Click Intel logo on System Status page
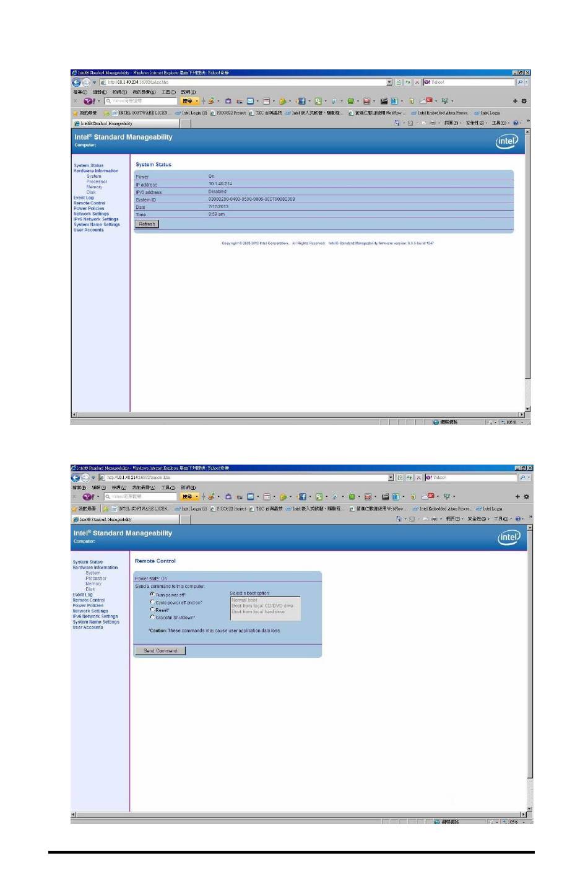Viewport: 588px width, 879px height. pos(506,141)
